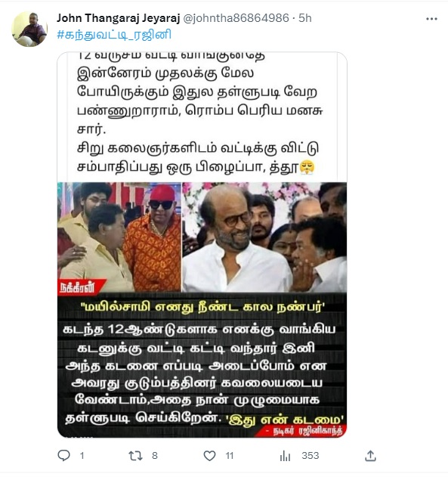Click the share upload arrow icon
Screen dimensions: 448x477
370,456
